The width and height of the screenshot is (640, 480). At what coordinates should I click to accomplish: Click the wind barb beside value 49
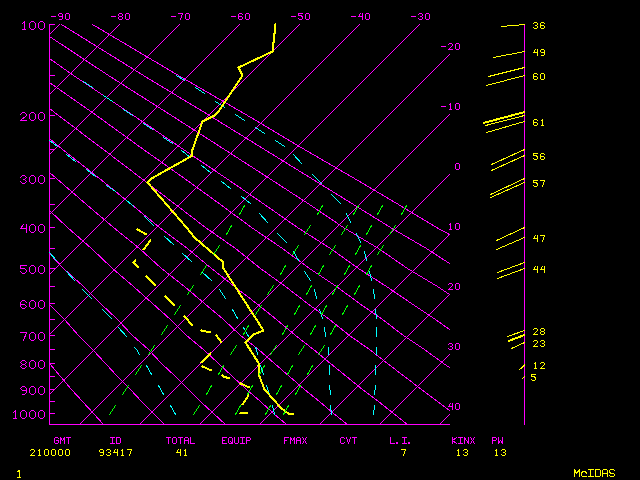[508, 54]
